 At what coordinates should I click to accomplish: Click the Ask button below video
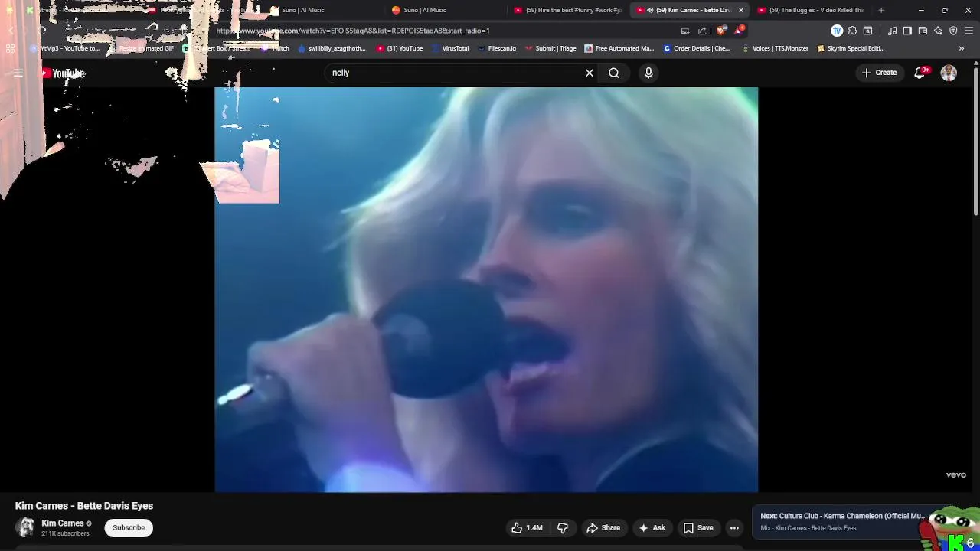click(652, 527)
